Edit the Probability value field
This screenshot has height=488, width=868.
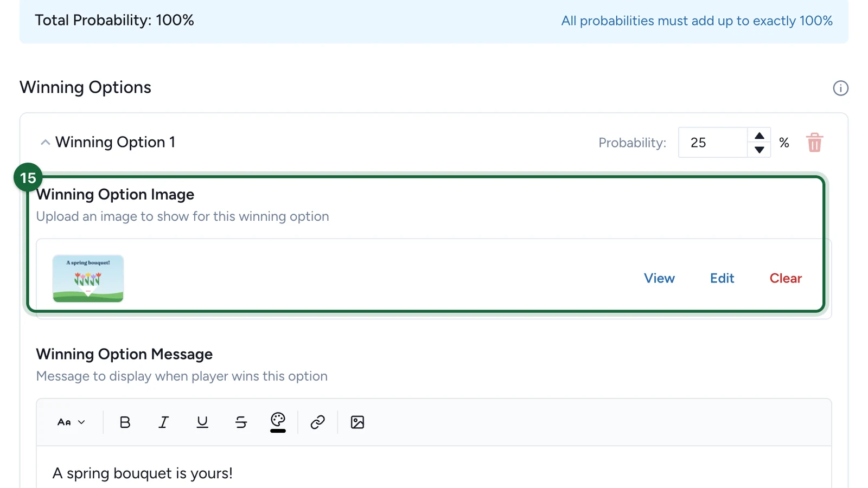tap(712, 143)
